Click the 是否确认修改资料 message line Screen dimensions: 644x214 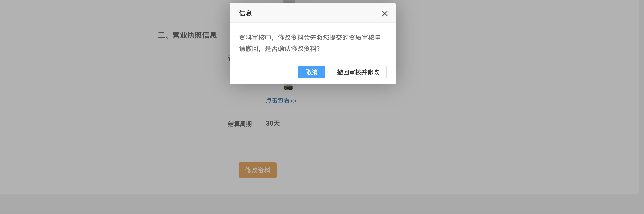pyautogui.click(x=279, y=48)
